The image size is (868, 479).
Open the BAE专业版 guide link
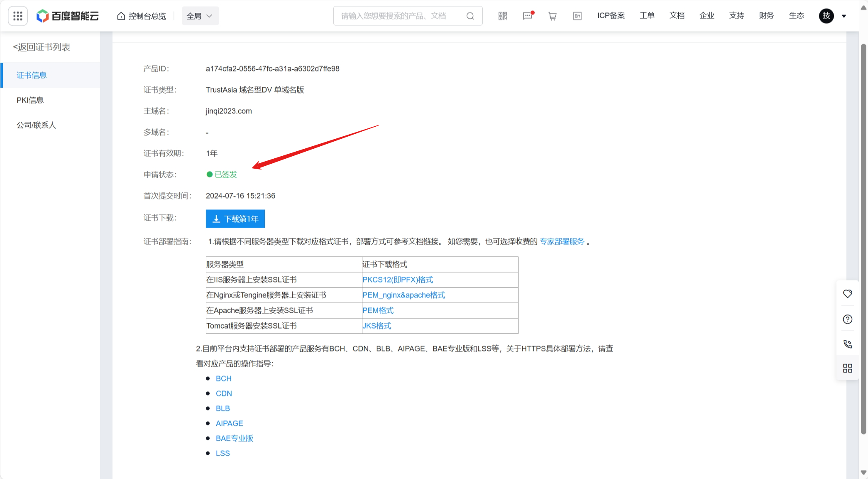235,438
